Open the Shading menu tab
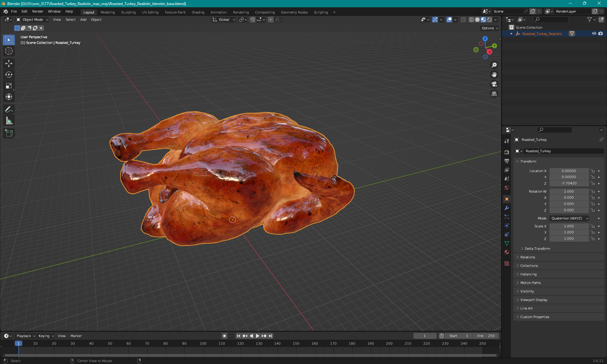The width and height of the screenshot is (607, 364). tap(198, 12)
